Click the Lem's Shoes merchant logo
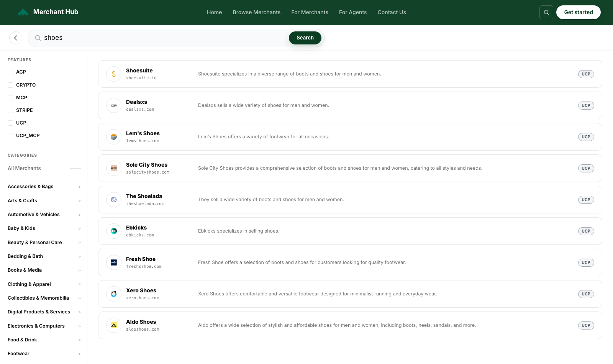The image size is (613, 364). tap(114, 137)
